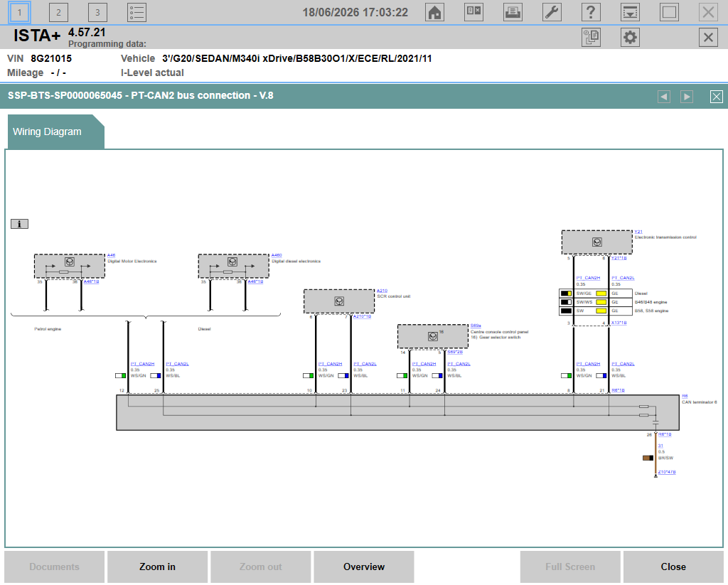Click the yellow GE swatch in B58, S58 row
728x585 pixels.
(x=601, y=311)
